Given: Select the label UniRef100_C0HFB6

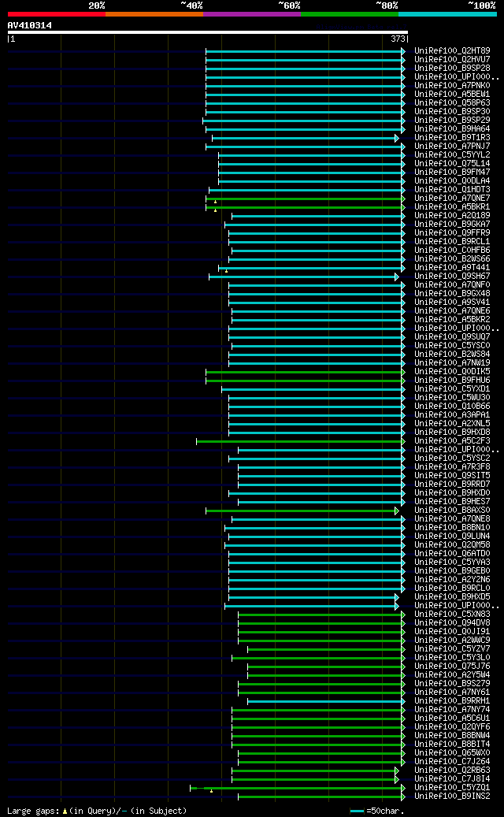Looking at the screenshot, I should pyautogui.click(x=452, y=250).
